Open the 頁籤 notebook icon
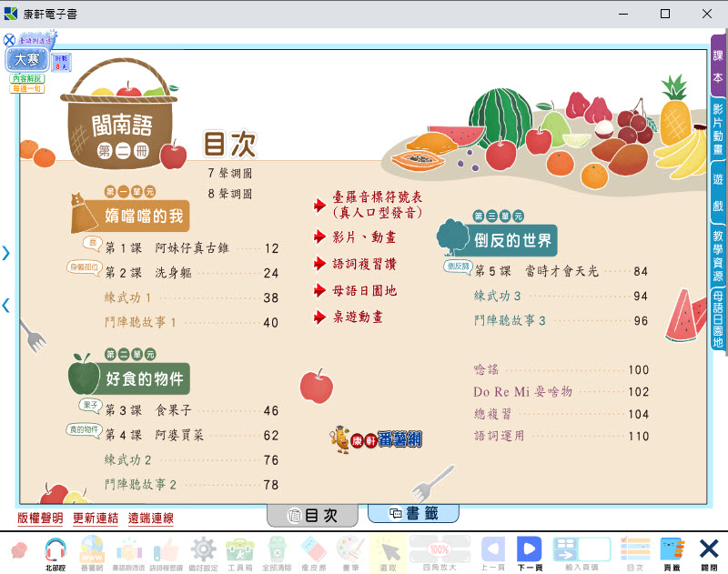 coord(672,554)
